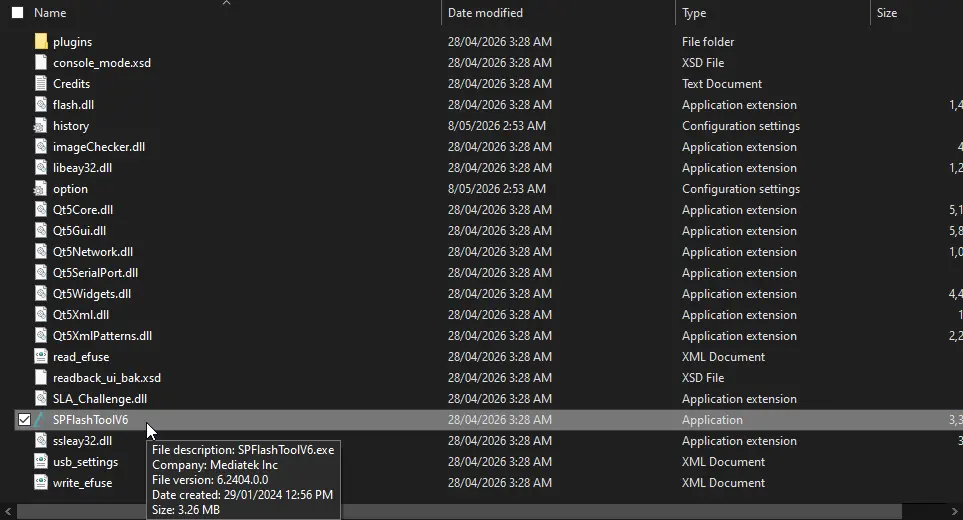The width and height of the screenshot is (963, 520).
Task: Click the usb_settings XML document icon
Action: pos(41,462)
